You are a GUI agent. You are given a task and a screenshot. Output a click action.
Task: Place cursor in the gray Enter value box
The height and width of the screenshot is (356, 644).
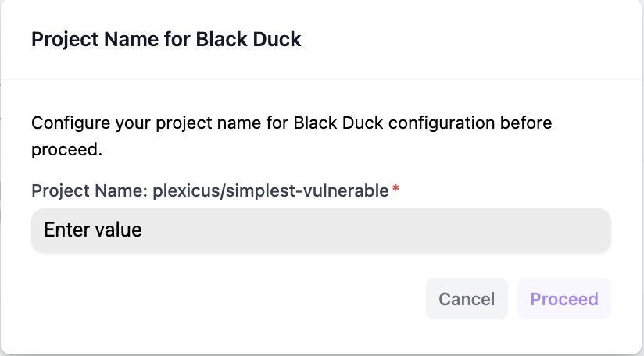pyautogui.click(x=320, y=230)
